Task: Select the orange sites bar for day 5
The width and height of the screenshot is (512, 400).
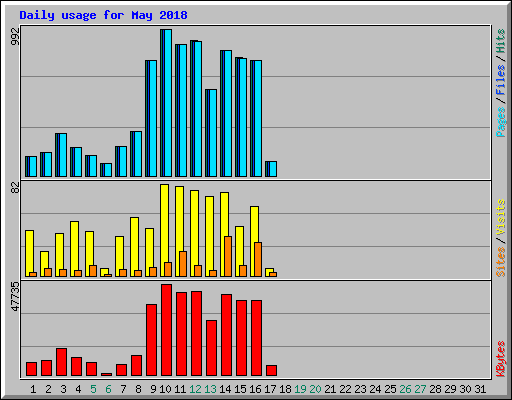Action: [x=93, y=271]
